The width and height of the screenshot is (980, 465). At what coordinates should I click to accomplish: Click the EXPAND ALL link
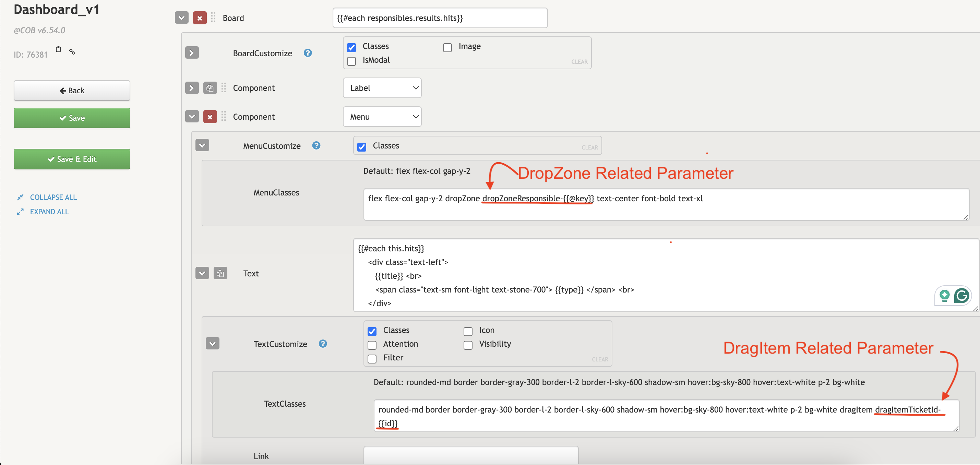click(49, 212)
